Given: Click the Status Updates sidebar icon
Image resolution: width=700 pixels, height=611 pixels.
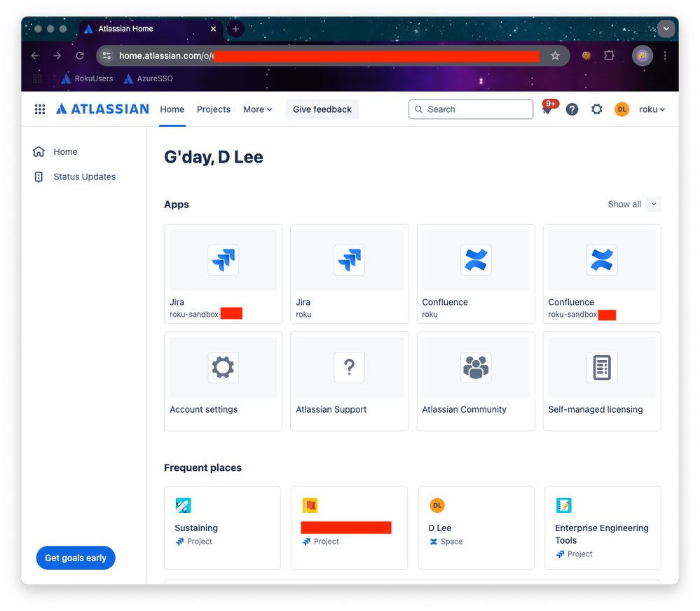Looking at the screenshot, I should 39,177.
